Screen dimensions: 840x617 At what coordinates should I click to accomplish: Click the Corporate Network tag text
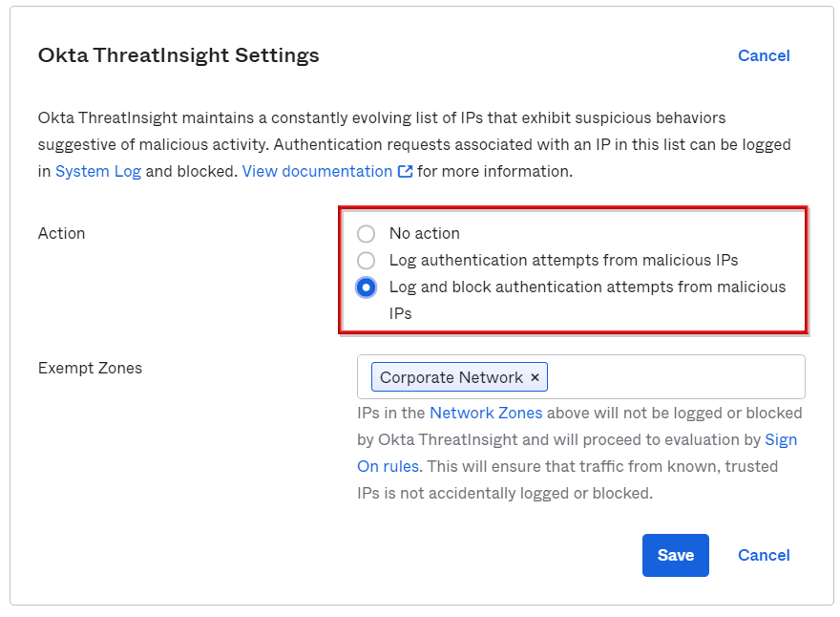point(451,378)
